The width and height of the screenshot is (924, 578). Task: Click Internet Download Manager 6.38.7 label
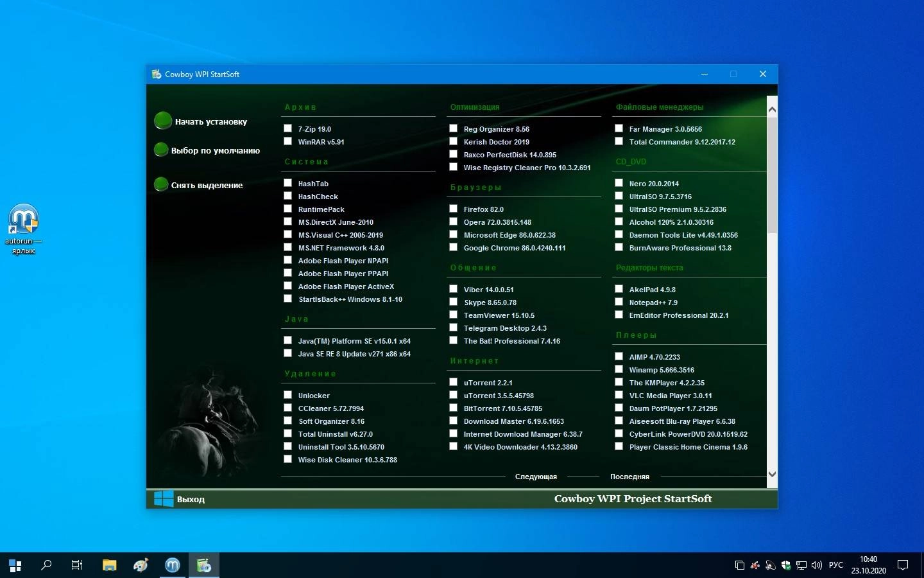click(x=523, y=434)
